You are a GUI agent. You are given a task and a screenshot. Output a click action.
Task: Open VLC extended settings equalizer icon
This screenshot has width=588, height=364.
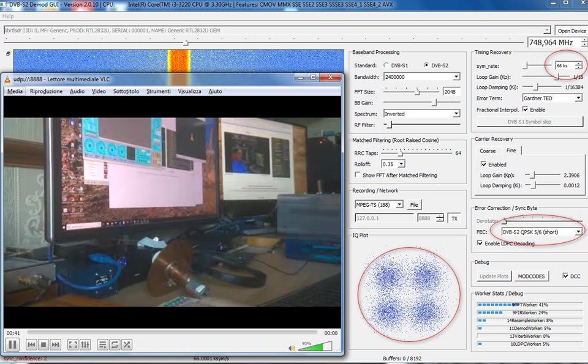tap(85, 345)
